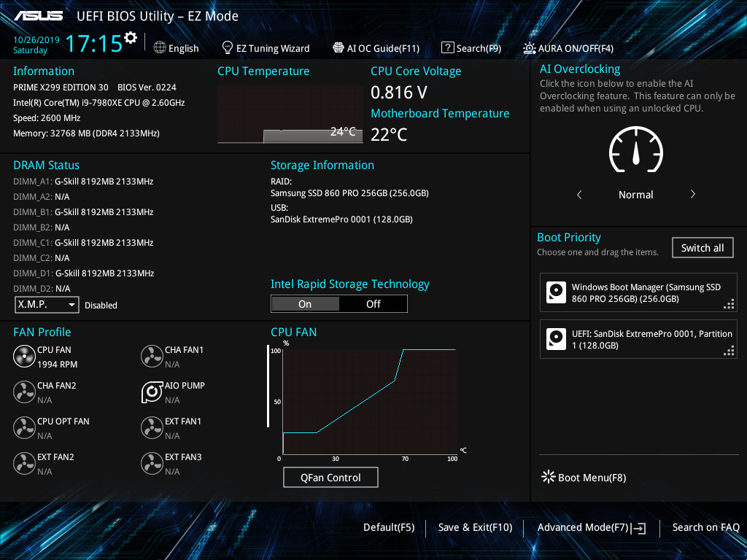Click the 17:15 clock display

pos(94,43)
